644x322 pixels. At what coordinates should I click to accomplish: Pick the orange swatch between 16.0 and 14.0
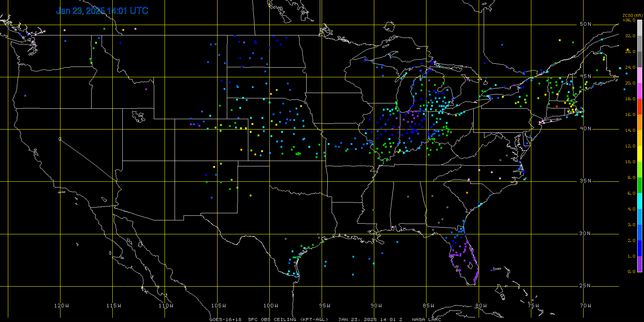click(640, 122)
